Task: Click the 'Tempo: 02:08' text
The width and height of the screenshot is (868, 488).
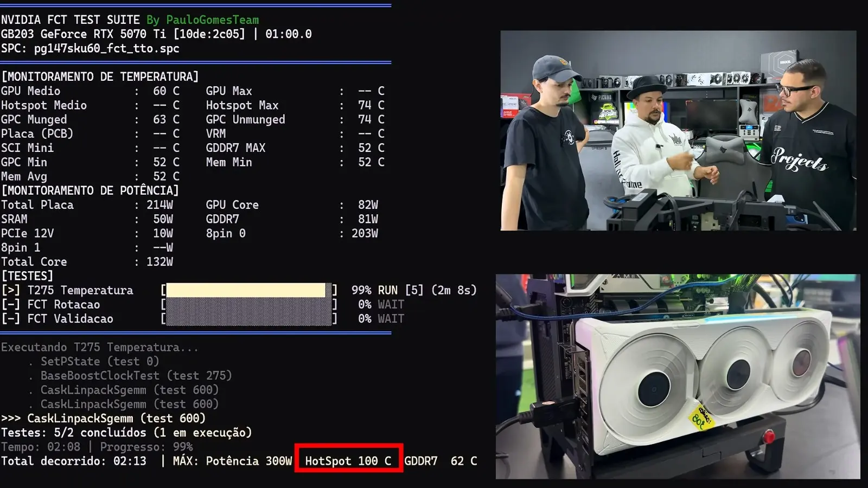Action: (41, 447)
